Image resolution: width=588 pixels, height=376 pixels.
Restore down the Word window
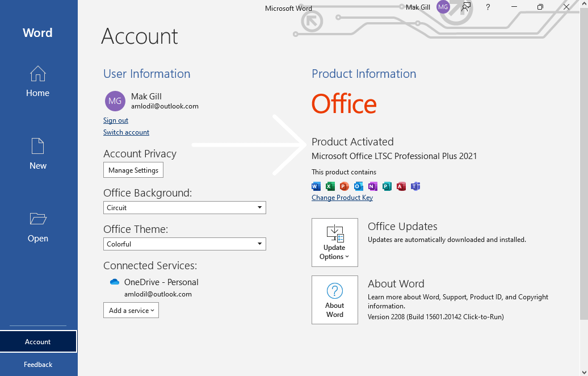coord(540,7)
